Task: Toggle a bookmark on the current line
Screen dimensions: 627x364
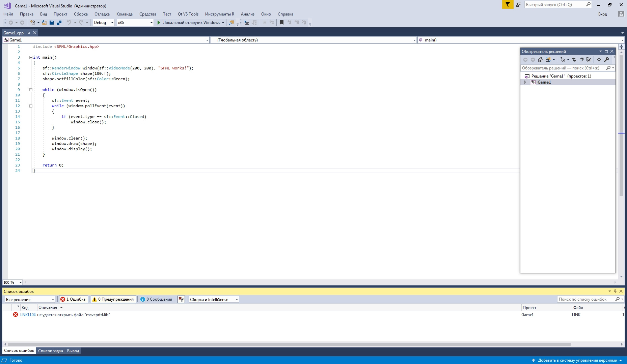Action: coord(281,23)
